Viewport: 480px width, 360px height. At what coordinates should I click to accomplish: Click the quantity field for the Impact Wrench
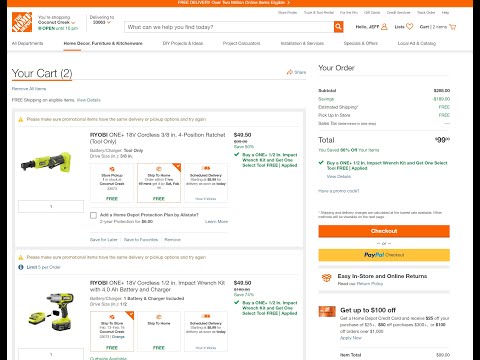[x=51, y=354]
